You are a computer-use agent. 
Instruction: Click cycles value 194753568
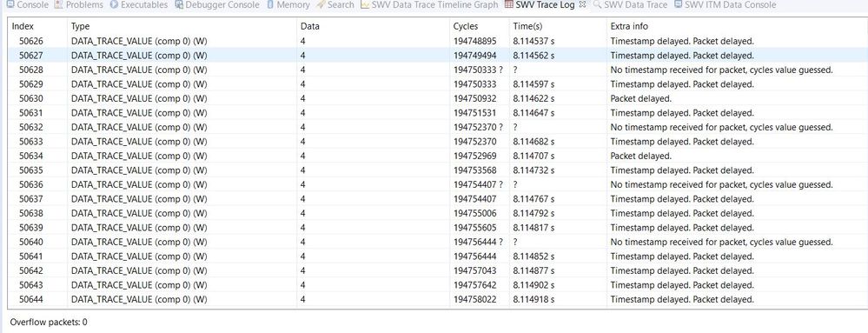(x=475, y=170)
